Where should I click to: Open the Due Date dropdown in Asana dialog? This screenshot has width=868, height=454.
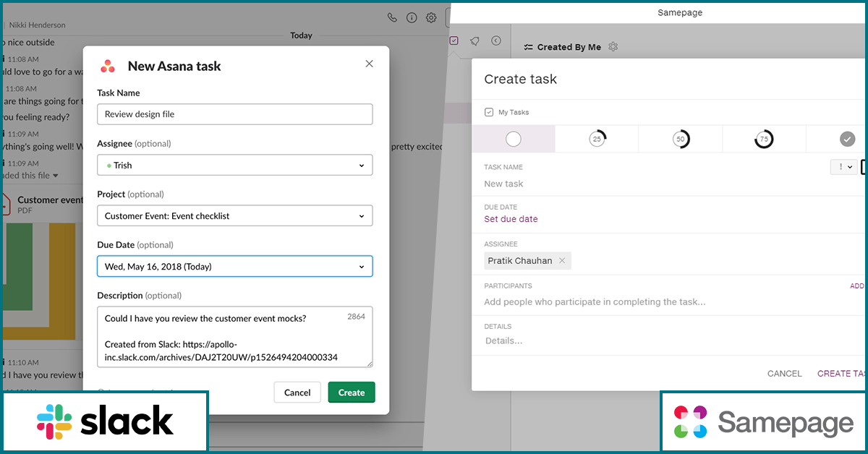coord(235,266)
